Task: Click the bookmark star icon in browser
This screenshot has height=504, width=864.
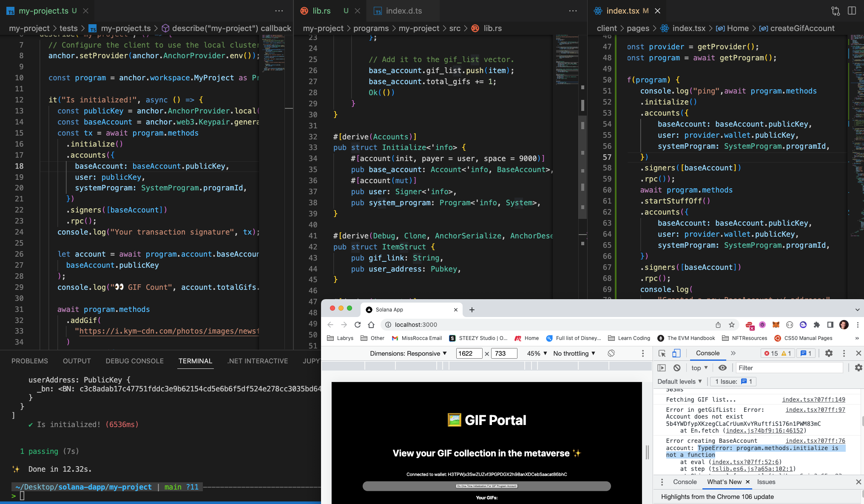Action: coord(731,325)
